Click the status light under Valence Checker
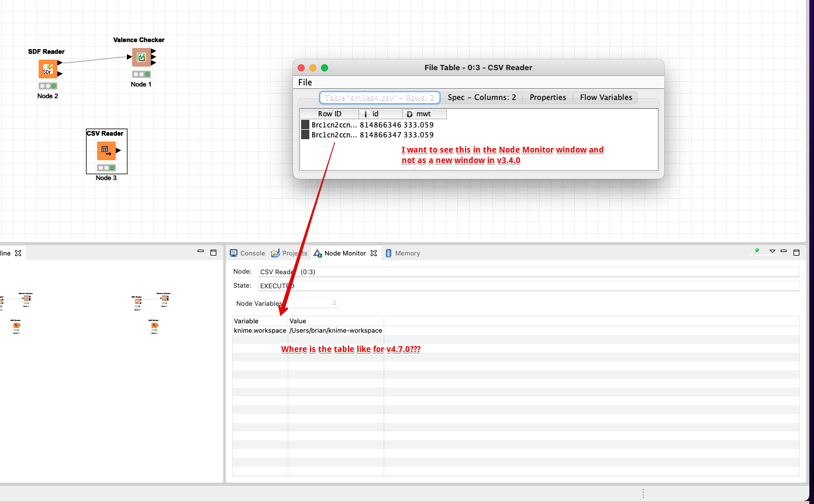This screenshot has width=814, height=504. tap(141, 74)
